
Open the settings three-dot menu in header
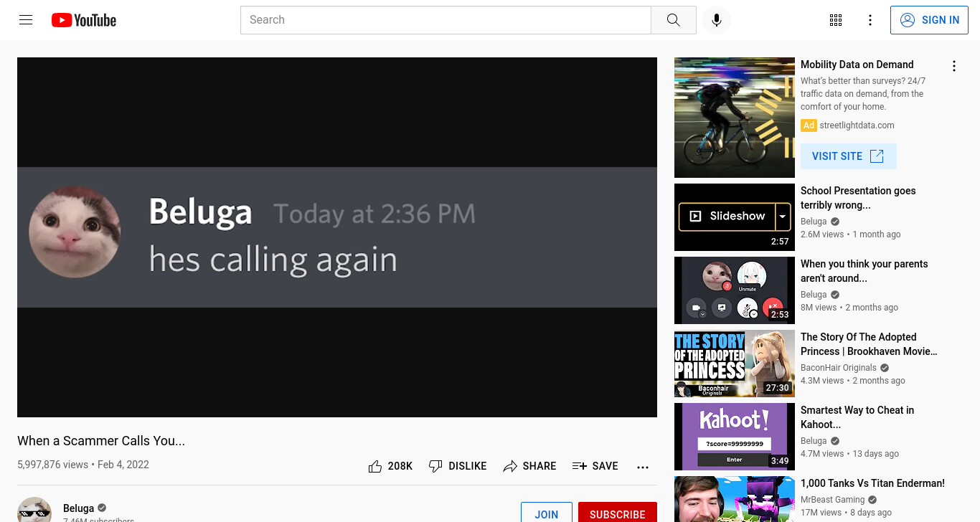click(870, 20)
